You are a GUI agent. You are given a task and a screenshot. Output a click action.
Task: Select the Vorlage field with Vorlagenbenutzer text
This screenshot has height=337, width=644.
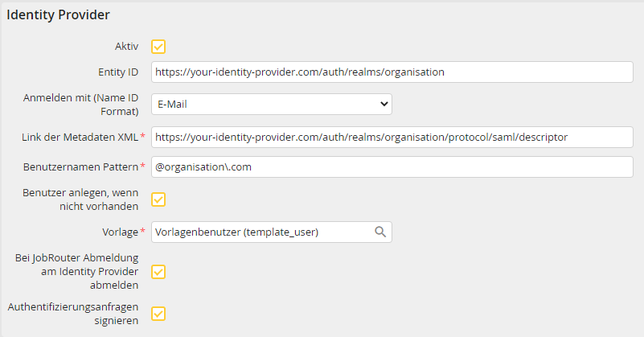261,232
